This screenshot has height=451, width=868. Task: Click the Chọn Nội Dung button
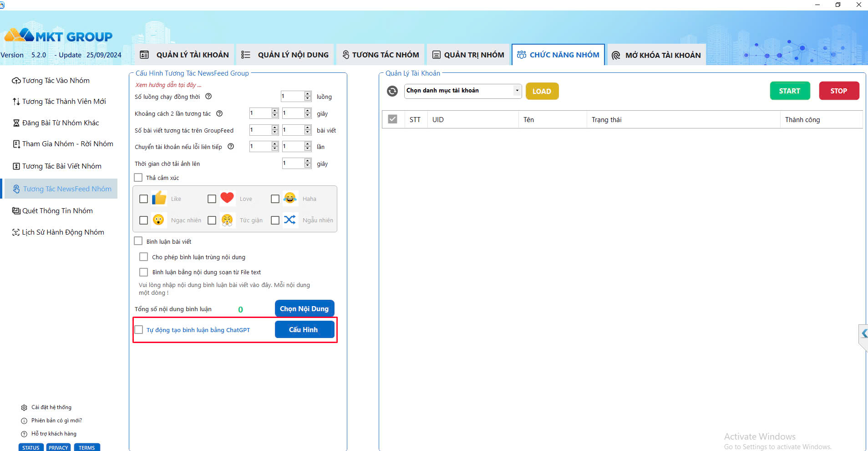click(x=305, y=308)
